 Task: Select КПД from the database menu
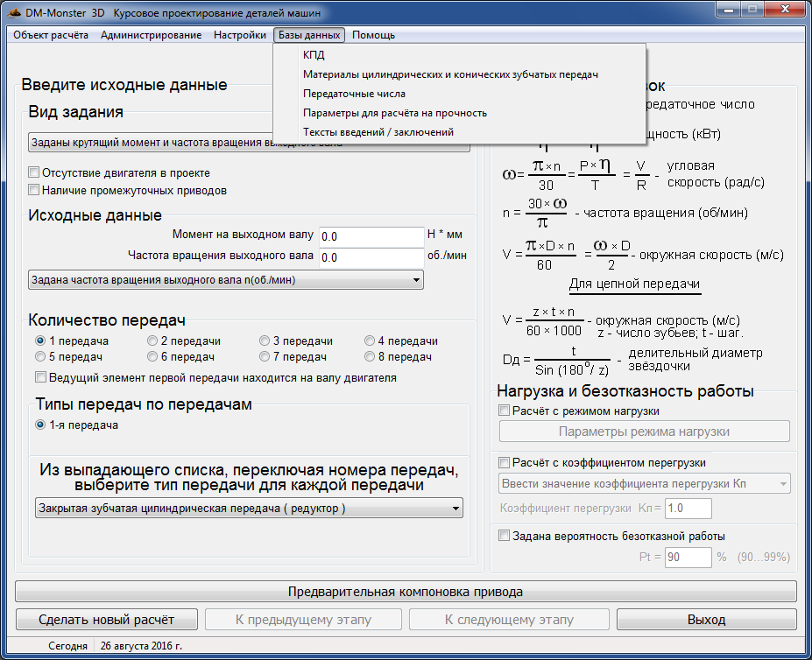(459, 55)
